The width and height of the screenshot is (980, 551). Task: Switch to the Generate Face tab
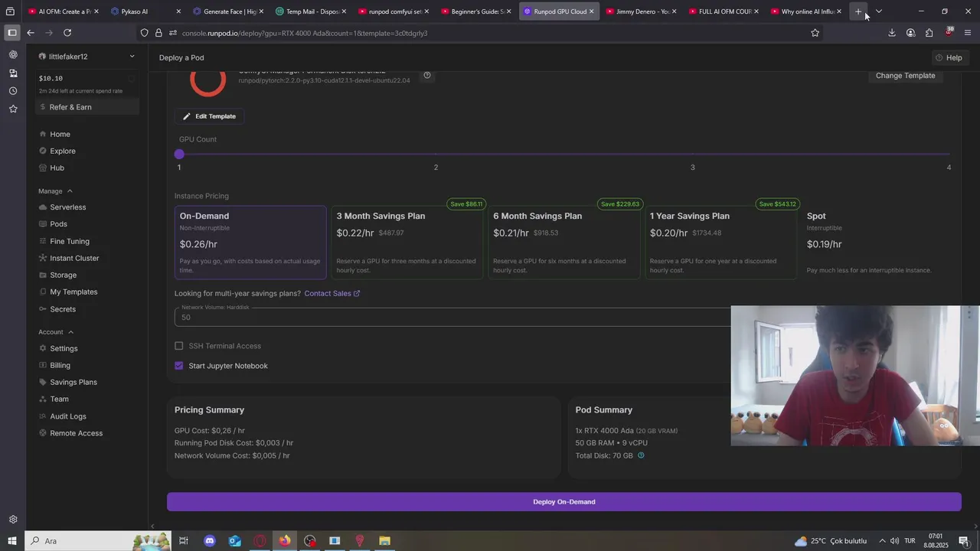[x=228, y=11]
